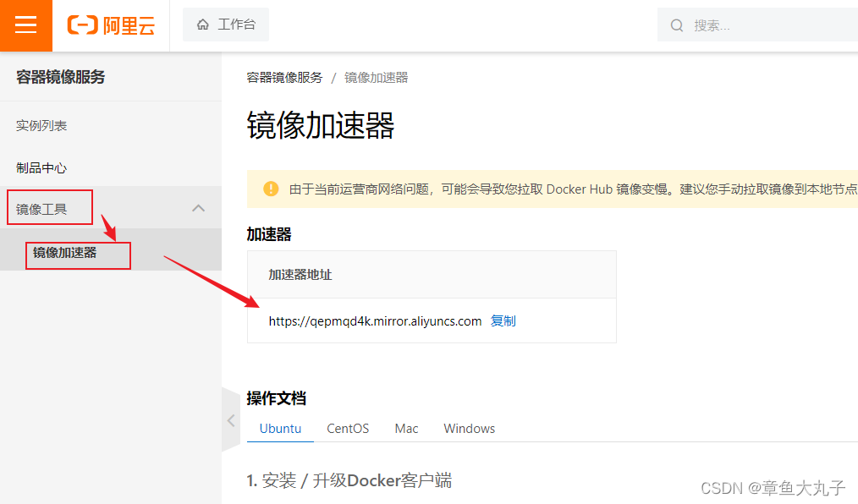Viewport: 858px width, 504px height.
Task: Click the search magnifier icon
Action: pyautogui.click(x=677, y=25)
